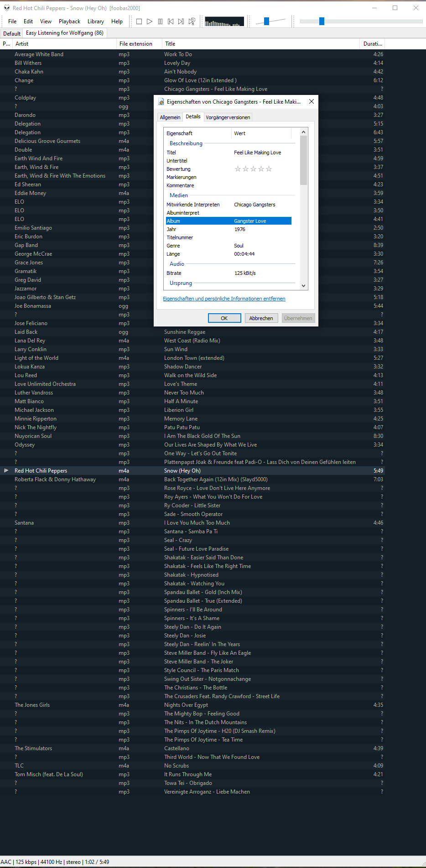Click OK in the properties dialog
Image resolution: width=426 pixels, height=868 pixels.
224,318
